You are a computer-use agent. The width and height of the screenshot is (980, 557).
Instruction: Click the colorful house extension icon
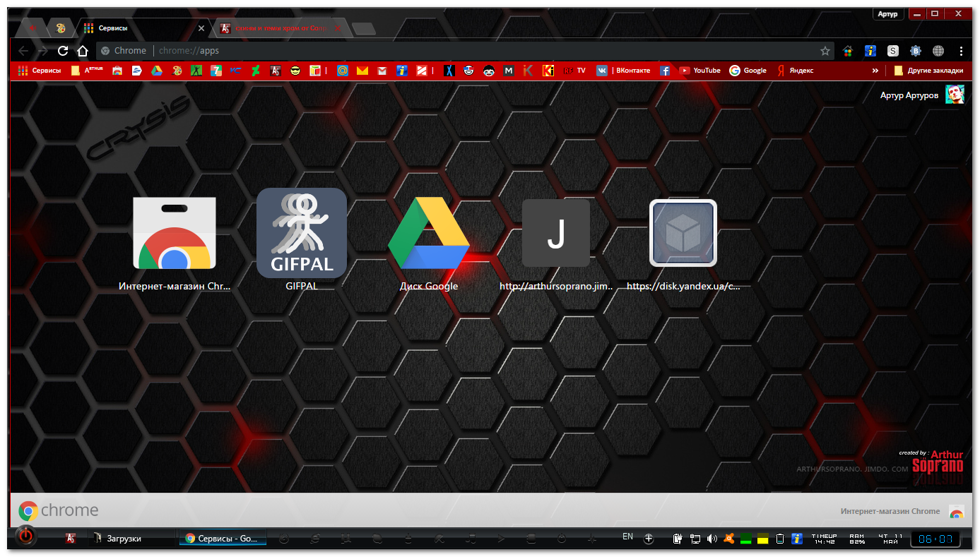(x=848, y=51)
